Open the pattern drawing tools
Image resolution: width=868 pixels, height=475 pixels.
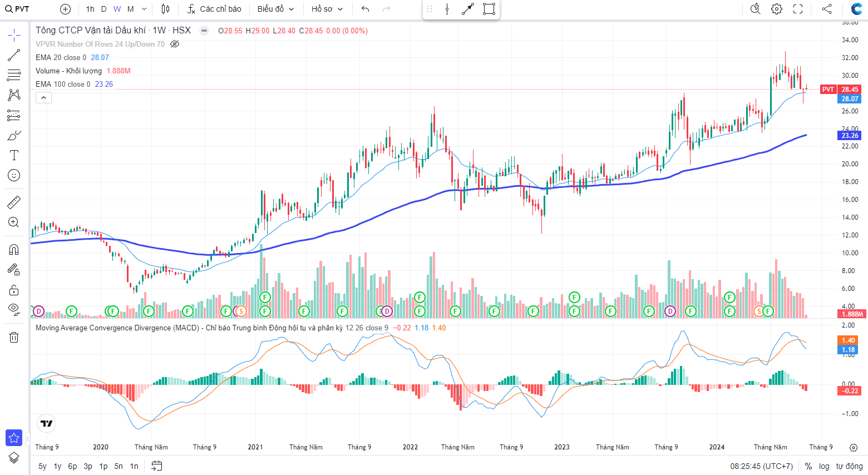click(x=14, y=95)
